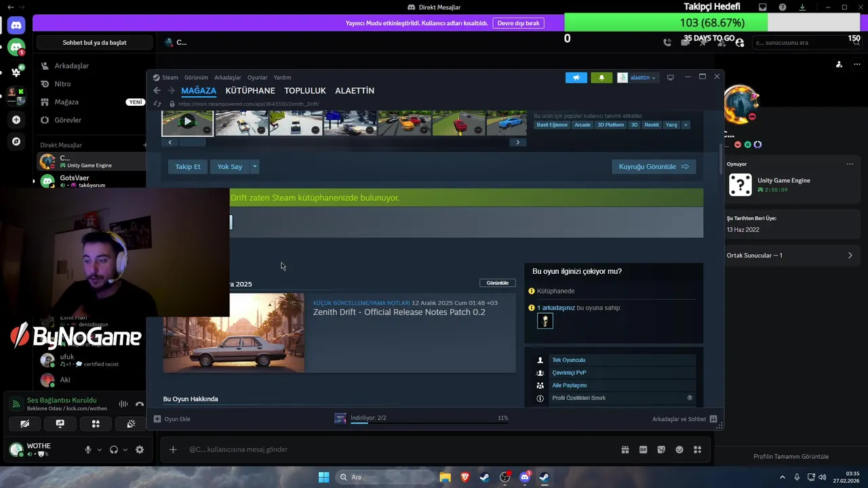The height and width of the screenshot is (488, 868).
Task: Open Zenith Drift Patch 0.2 release notes
Action: coord(399,312)
